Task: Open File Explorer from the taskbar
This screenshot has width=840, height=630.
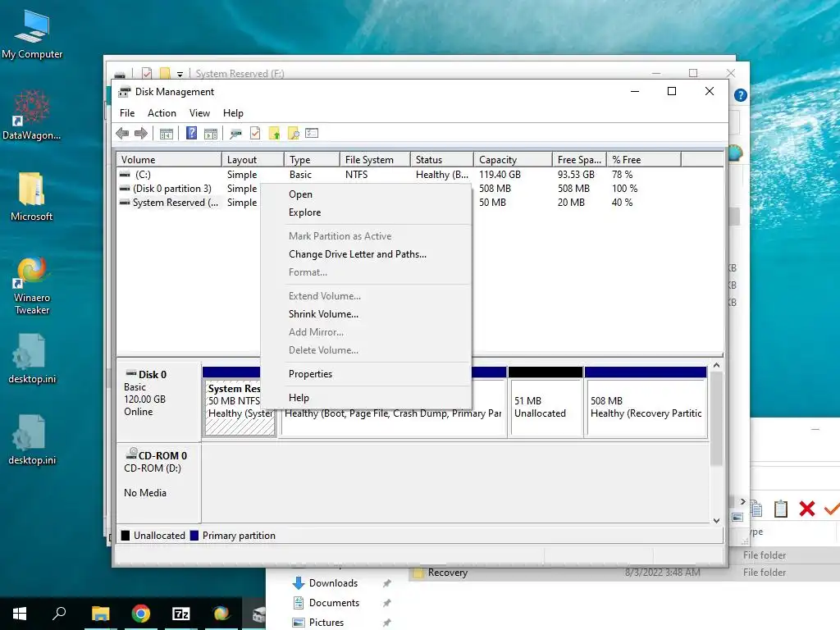Action: point(100,614)
